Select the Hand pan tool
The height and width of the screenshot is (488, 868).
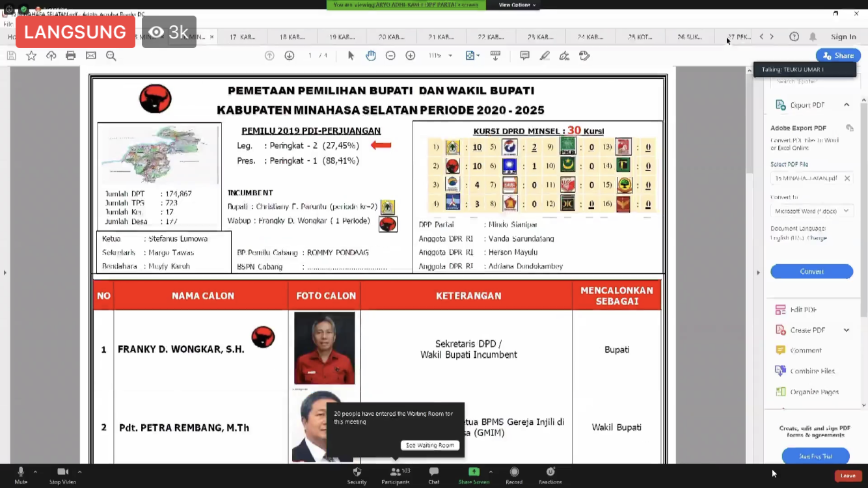coord(371,56)
